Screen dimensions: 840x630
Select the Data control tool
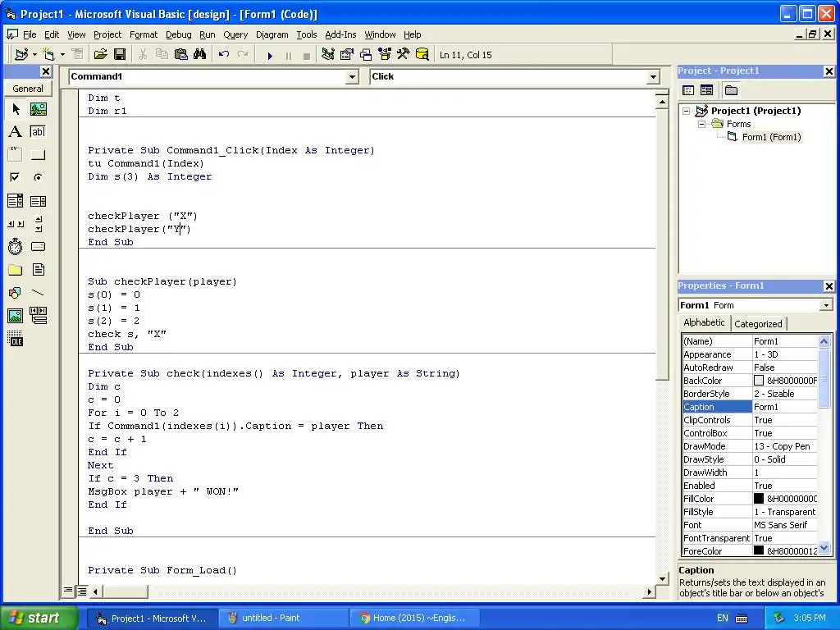pos(39,316)
